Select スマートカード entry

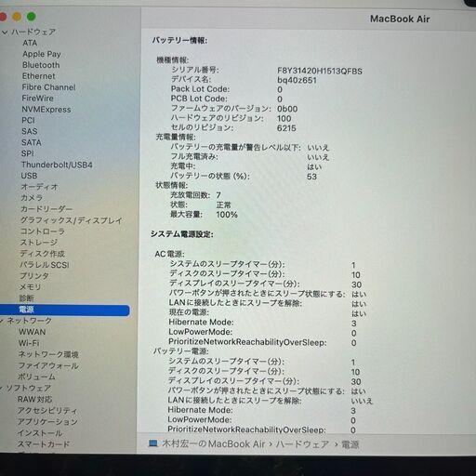(44, 444)
